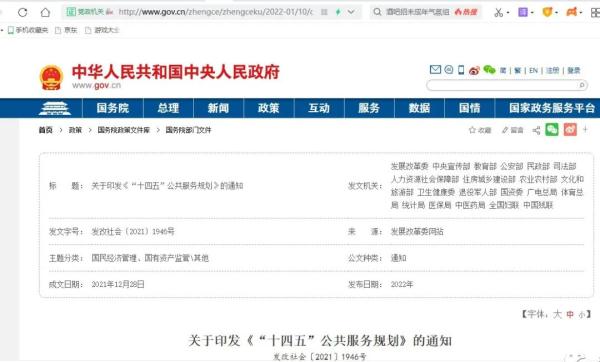Image resolution: width=600 pixels, height=362 pixels.
Task: Switch language to EN
Action: (x=533, y=70)
